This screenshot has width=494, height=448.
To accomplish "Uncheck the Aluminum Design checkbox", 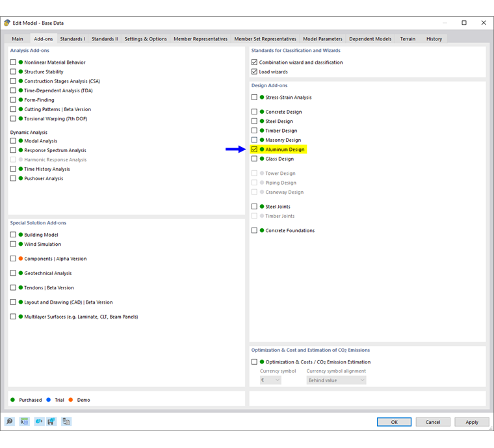I will (254, 150).
